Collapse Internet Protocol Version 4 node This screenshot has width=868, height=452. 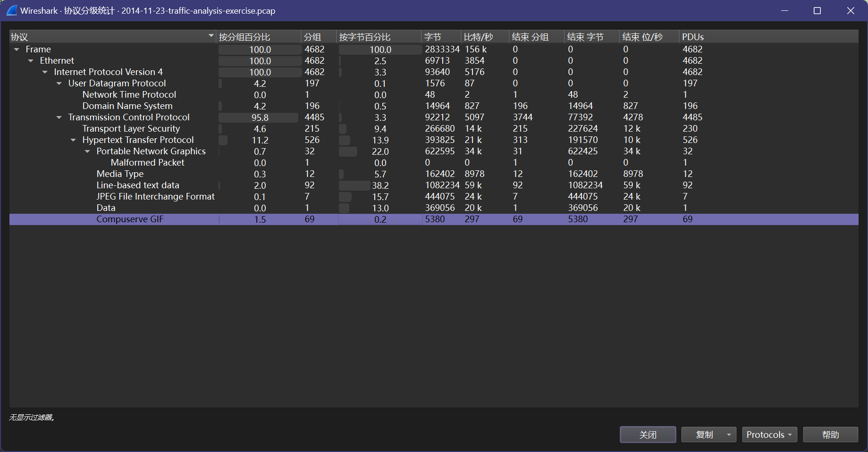[45, 72]
